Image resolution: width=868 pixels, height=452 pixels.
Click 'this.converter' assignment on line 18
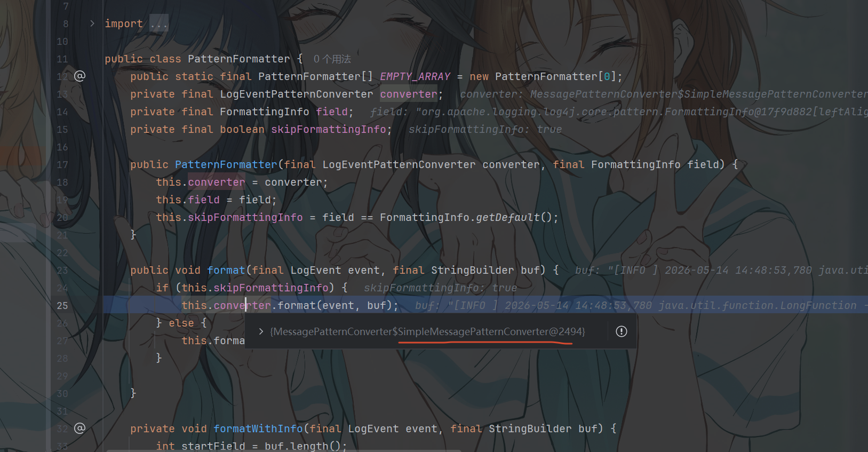pos(201,182)
